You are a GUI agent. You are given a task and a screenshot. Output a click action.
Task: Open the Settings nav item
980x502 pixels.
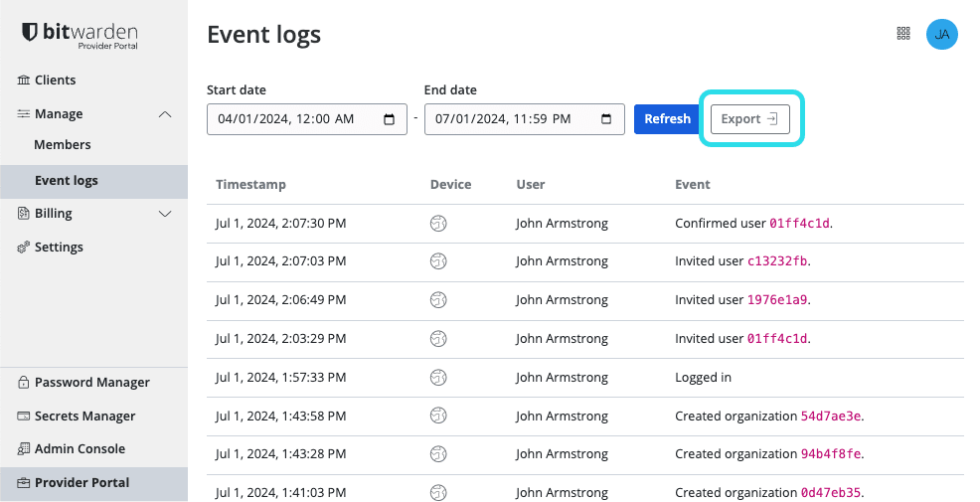[59, 248]
